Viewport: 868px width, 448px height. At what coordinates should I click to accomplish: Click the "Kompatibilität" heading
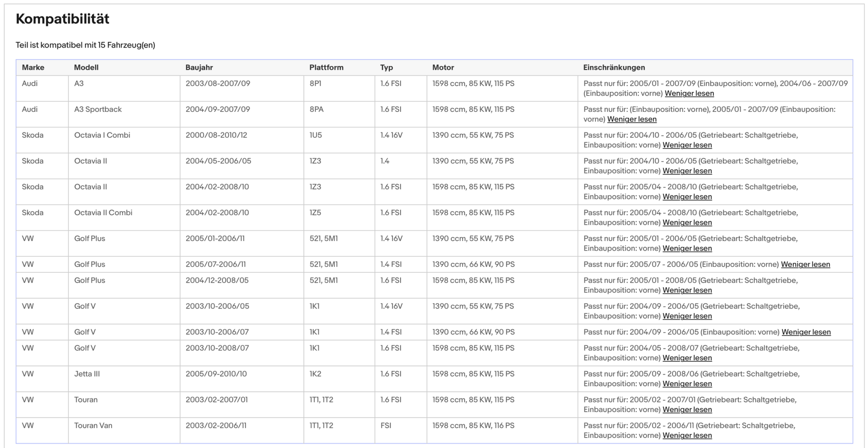(62, 19)
